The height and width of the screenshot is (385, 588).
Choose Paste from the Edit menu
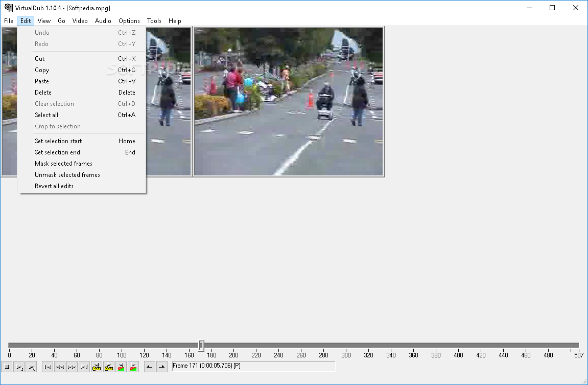(x=82, y=81)
